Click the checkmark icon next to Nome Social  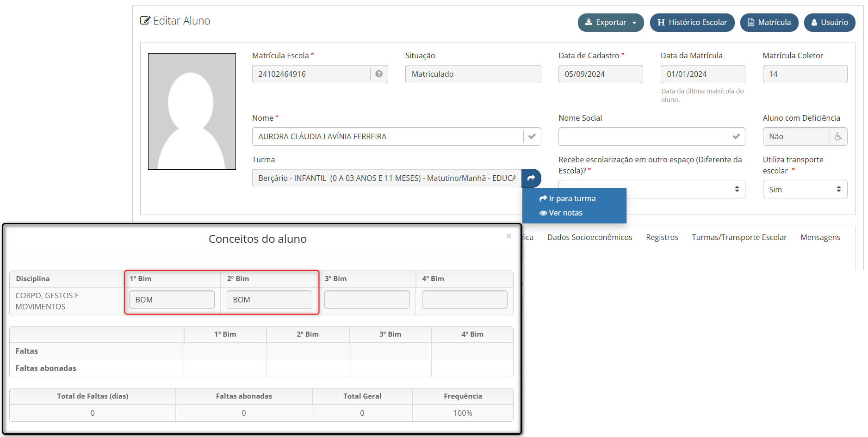pyautogui.click(x=736, y=136)
